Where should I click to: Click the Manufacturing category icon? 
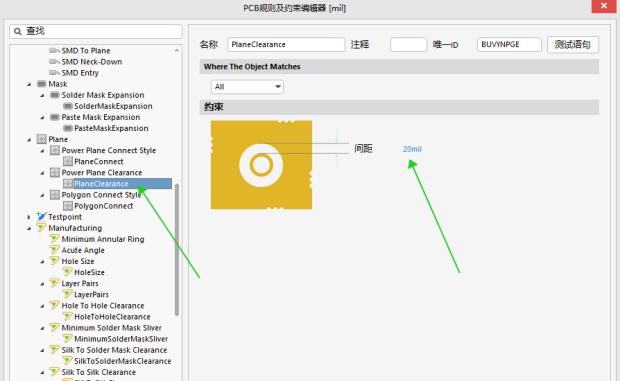(41, 228)
